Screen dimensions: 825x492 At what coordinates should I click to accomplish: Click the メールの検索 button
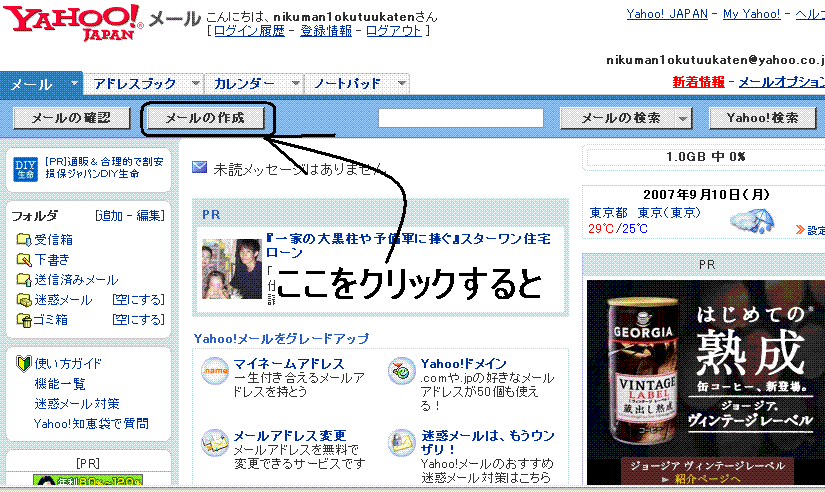point(619,118)
